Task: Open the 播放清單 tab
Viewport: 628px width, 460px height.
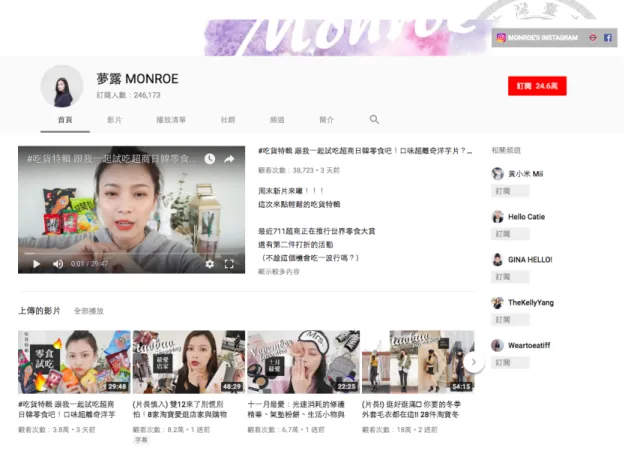Action: tap(171, 120)
